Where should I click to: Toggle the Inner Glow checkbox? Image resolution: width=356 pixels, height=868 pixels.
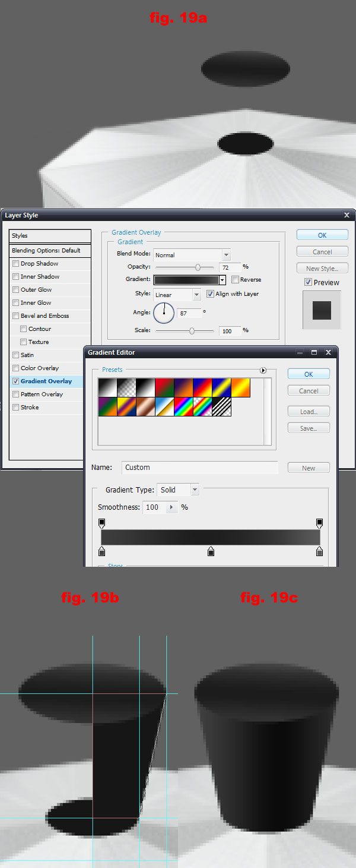point(15,303)
